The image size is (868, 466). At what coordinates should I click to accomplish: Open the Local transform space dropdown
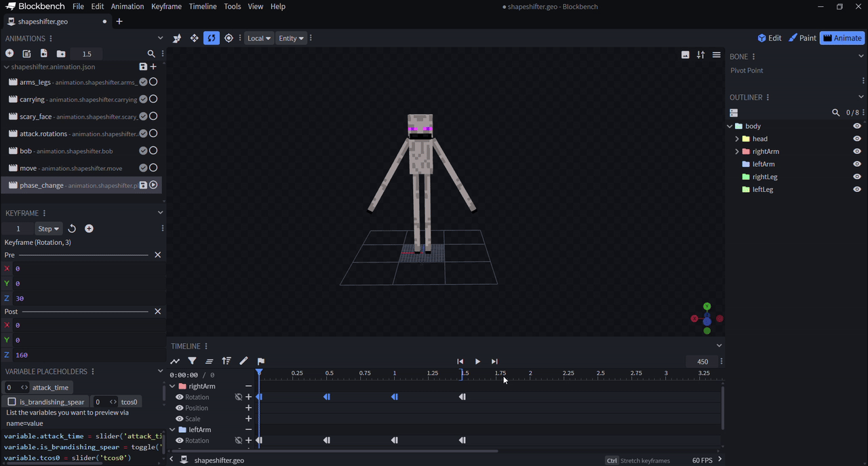click(259, 38)
